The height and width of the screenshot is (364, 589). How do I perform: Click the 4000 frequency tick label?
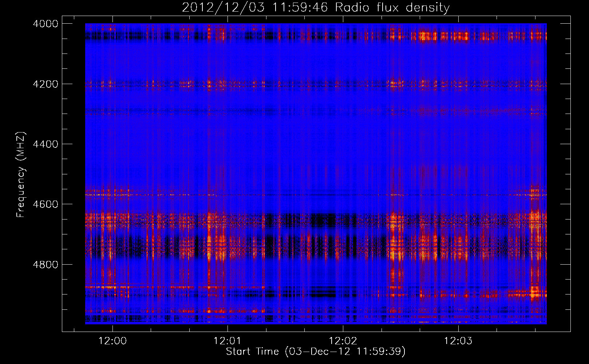pyautogui.click(x=46, y=24)
